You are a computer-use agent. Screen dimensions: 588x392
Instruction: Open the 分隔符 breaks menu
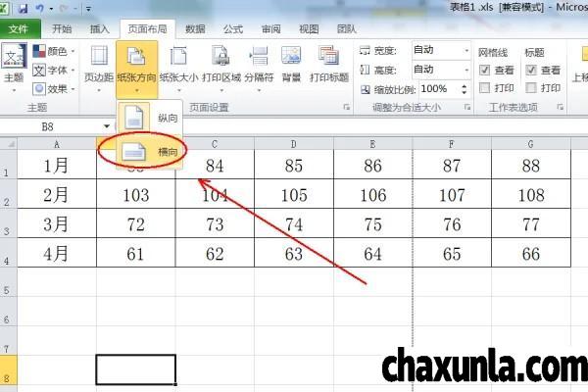[259, 69]
